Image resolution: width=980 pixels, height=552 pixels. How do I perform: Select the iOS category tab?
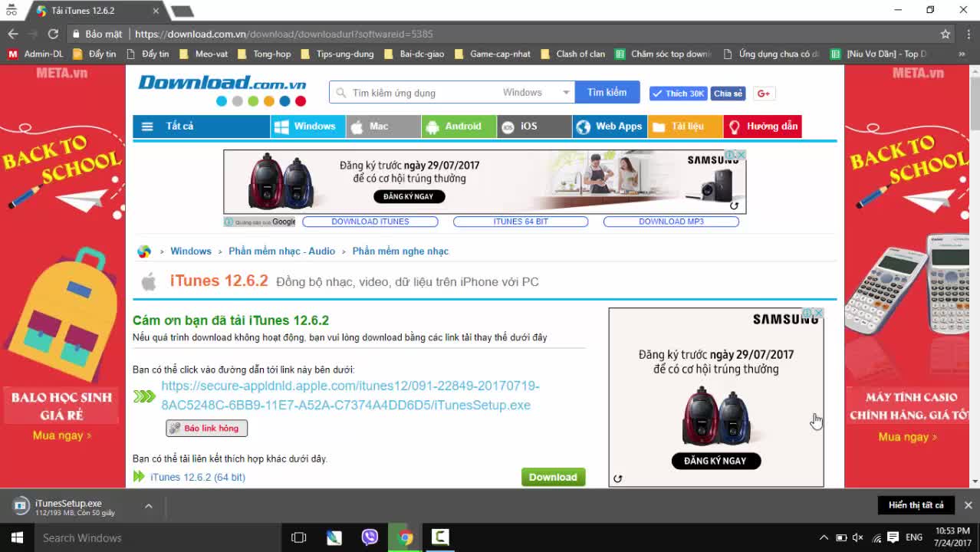534,127
